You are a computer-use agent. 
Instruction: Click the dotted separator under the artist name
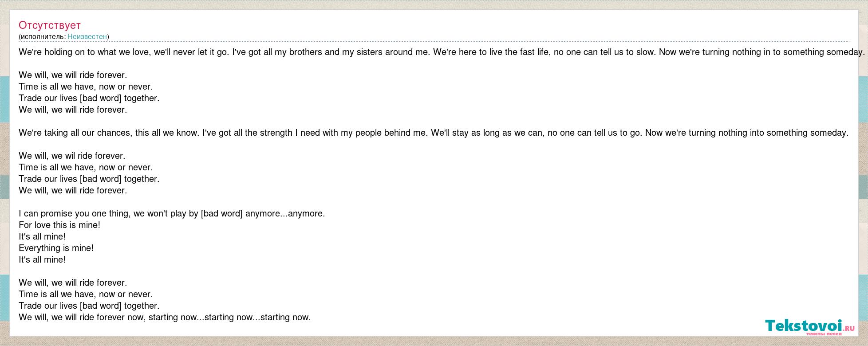coord(434,42)
